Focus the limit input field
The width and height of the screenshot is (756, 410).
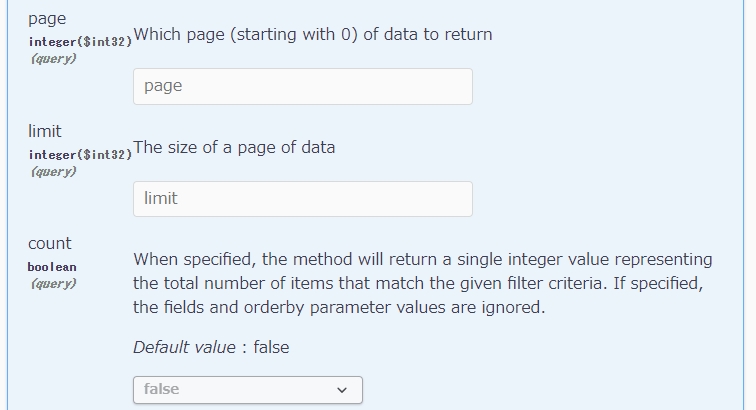pyautogui.click(x=303, y=199)
